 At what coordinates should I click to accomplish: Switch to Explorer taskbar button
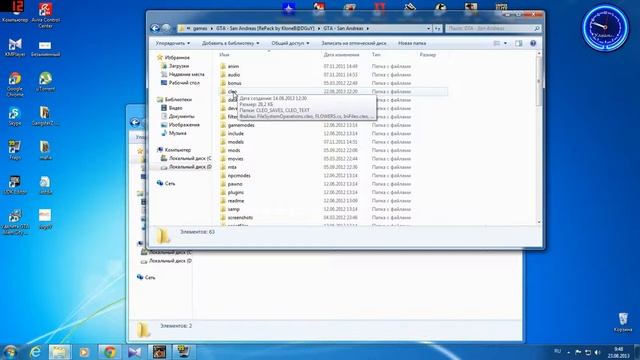click(x=59, y=352)
